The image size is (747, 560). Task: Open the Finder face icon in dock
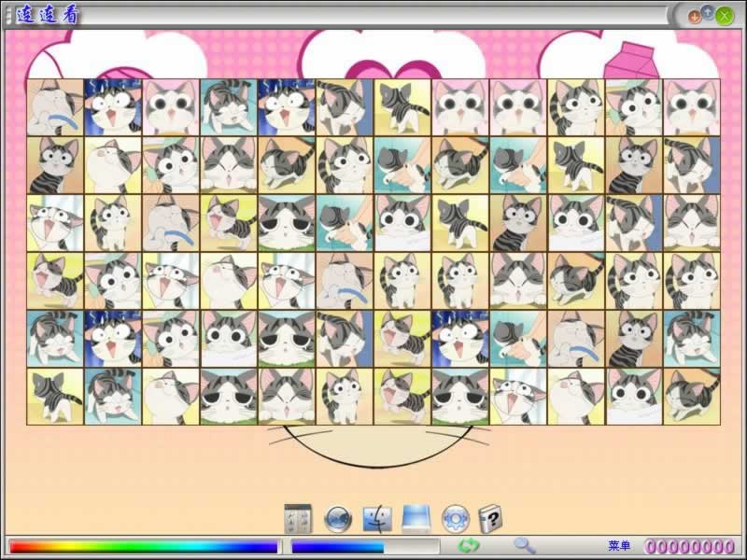click(377, 519)
